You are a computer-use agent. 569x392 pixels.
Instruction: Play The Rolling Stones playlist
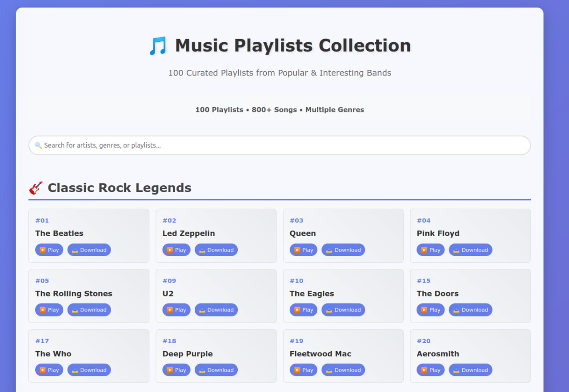[49, 310]
